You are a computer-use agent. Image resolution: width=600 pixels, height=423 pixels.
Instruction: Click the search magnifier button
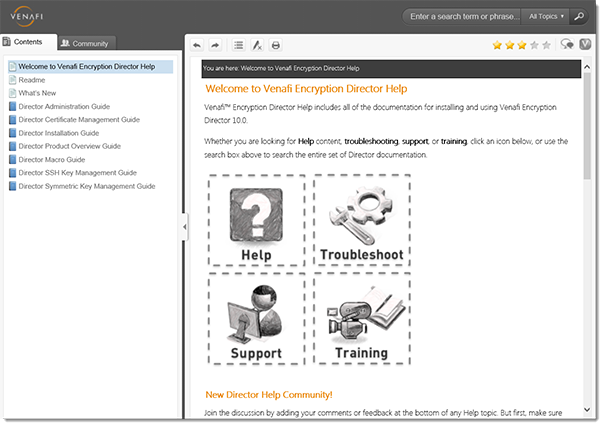coord(579,16)
